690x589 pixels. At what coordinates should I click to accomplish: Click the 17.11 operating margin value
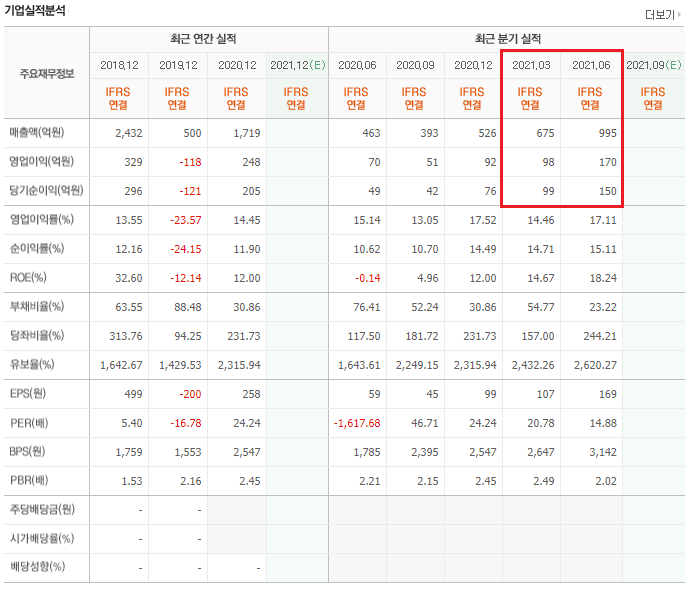point(603,220)
